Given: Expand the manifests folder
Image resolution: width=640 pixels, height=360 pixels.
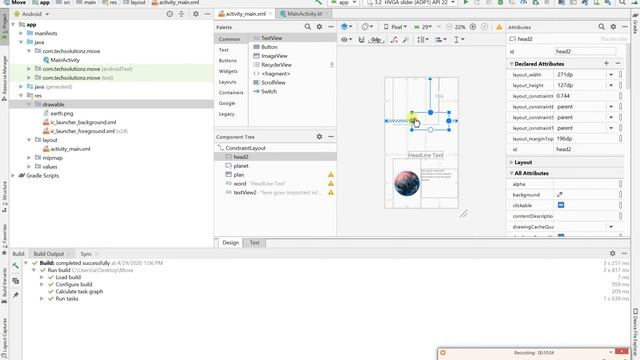Looking at the screenshot, I should (x=21, y=33).
